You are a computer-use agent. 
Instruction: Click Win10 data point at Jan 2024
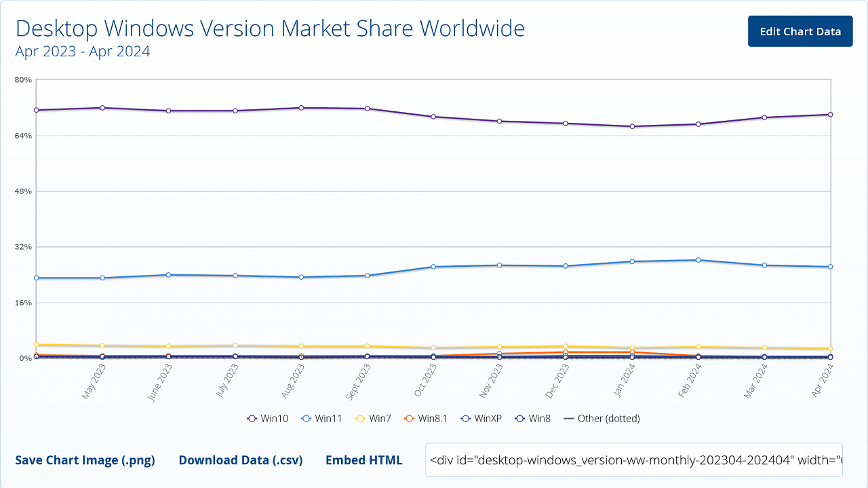[x=632, y=126]
